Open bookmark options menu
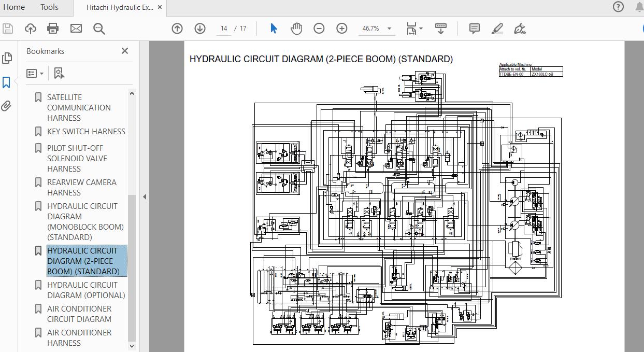Screen dimensions: 644x352 (35, 74)
